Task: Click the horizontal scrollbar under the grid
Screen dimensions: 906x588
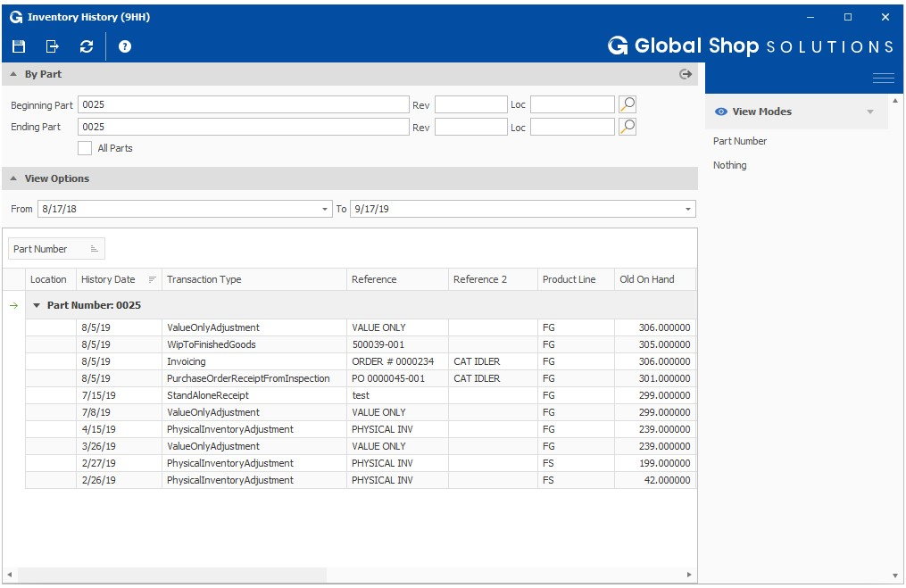Action: click(172, 575)
